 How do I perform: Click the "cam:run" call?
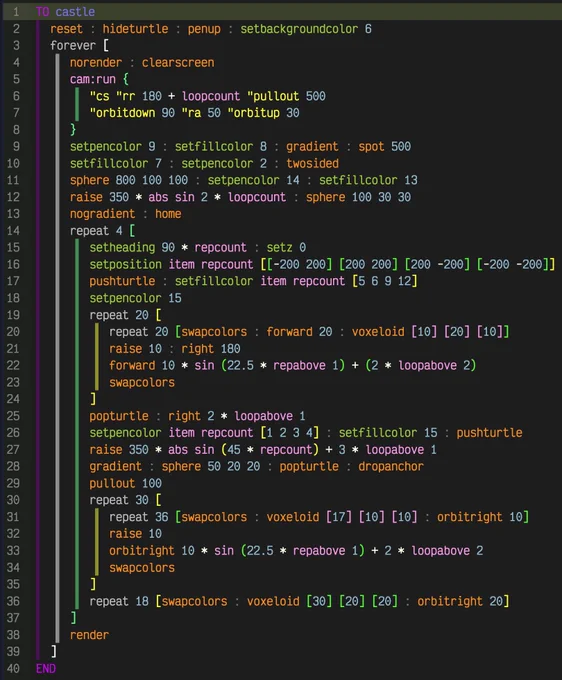coord(93,79)
